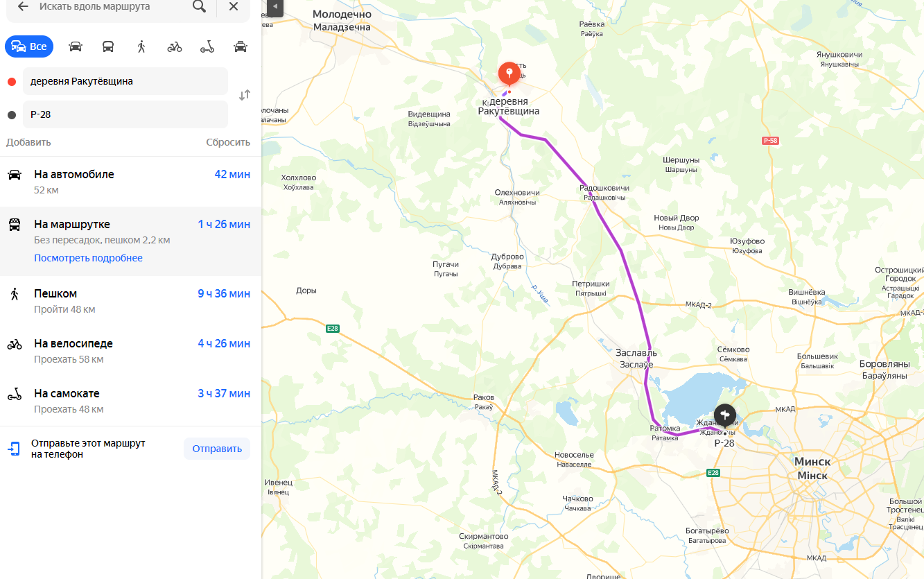This screenshot has height=579, width=924.
Task: Select the scooter mode icon
Action: 207,46
